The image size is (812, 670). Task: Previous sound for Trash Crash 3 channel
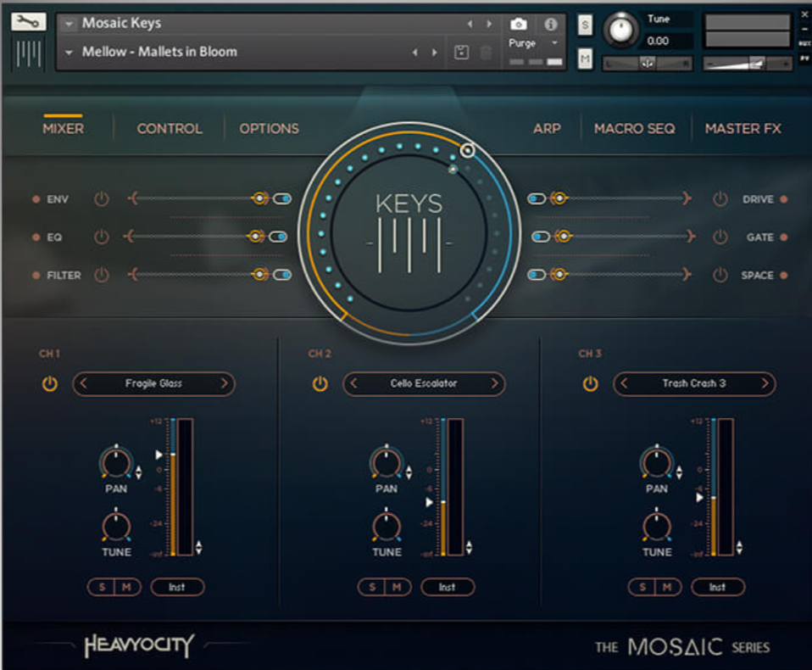click(624, 383)
